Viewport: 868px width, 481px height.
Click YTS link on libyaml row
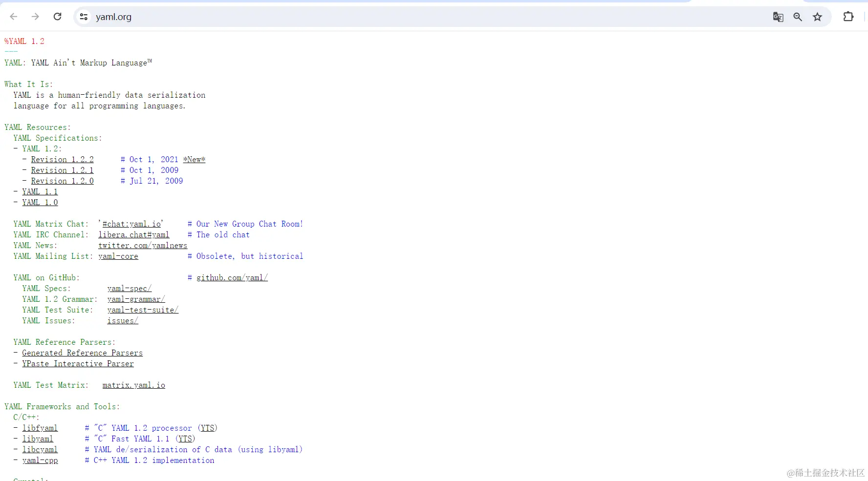[185, 439]
